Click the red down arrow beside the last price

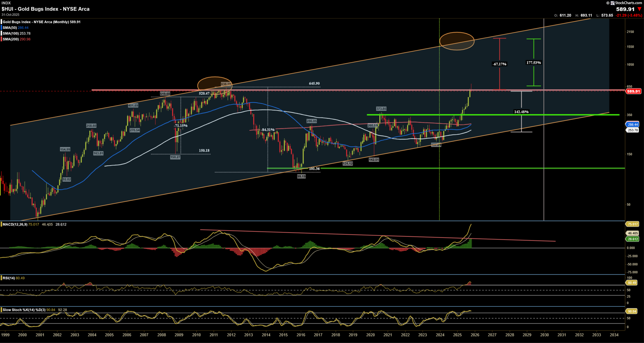click(639, 9)
